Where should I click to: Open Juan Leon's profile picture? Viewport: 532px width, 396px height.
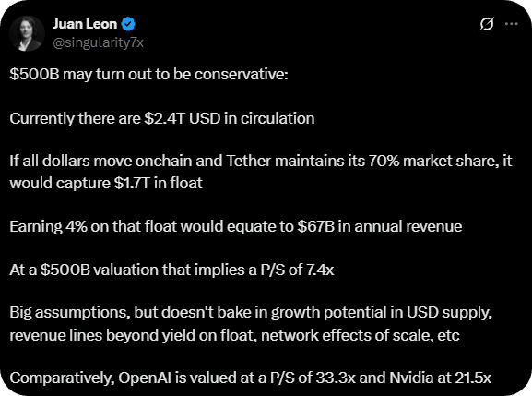[x=27, y=33]
